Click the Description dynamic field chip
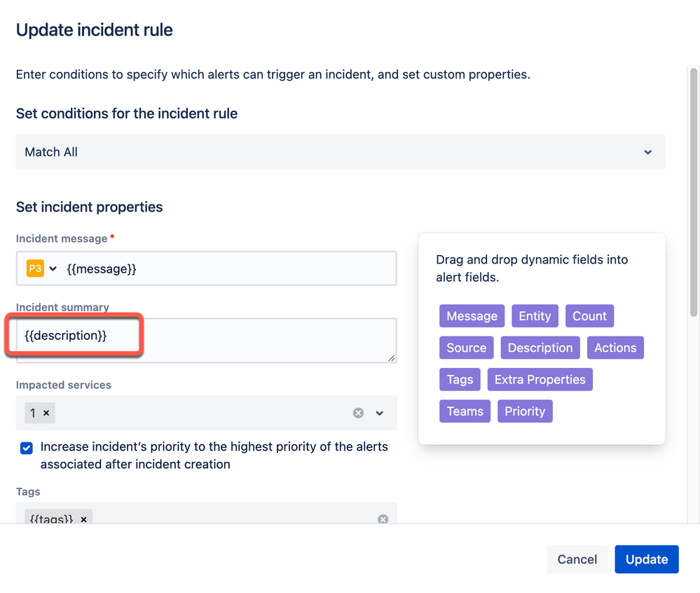This screenshot has height=593, width=700. click(540, 348)
